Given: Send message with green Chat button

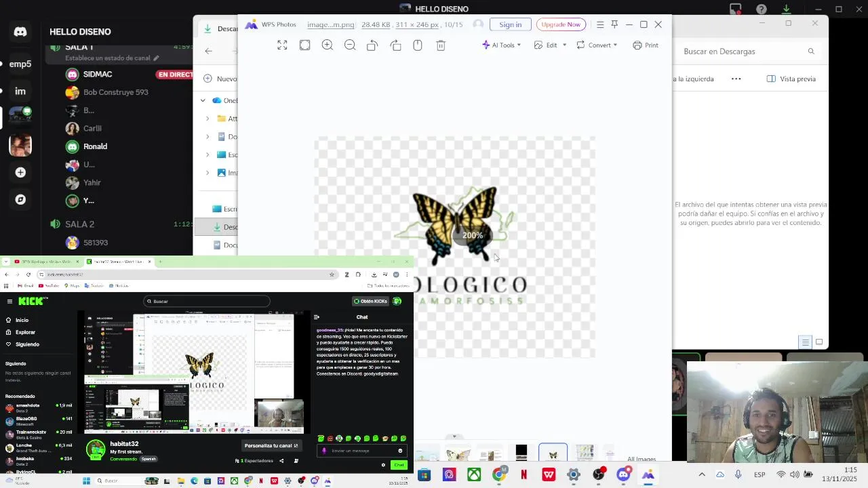Looking at the screenshot, I should (399, 465).
